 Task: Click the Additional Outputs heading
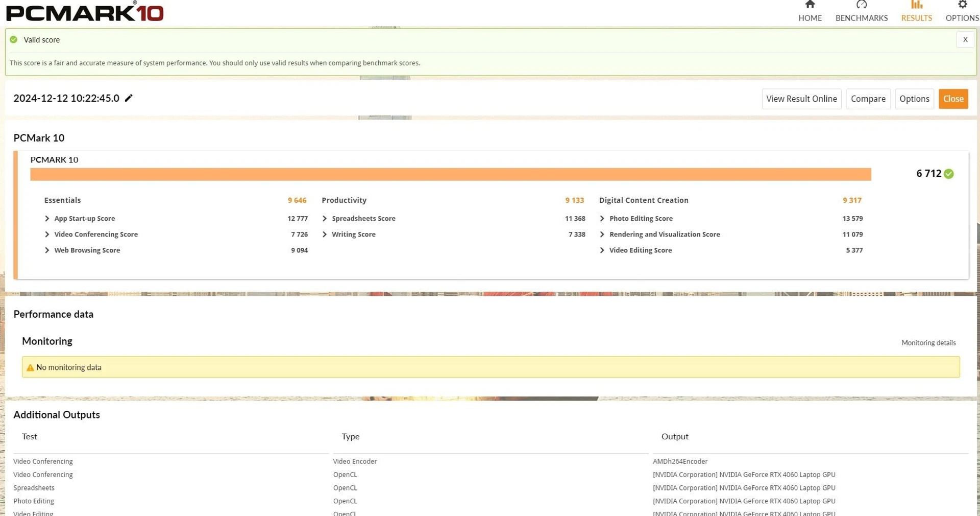(57, 415)
